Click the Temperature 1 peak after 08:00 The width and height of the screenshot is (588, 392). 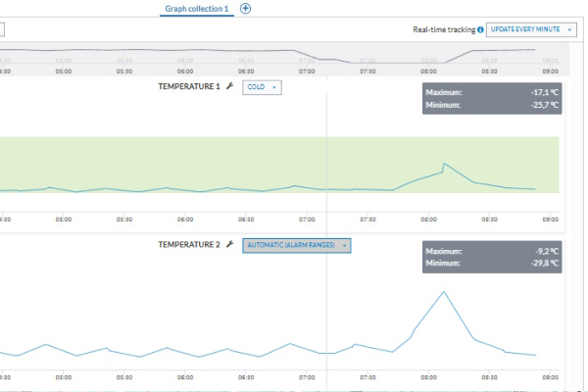point(444,164)
